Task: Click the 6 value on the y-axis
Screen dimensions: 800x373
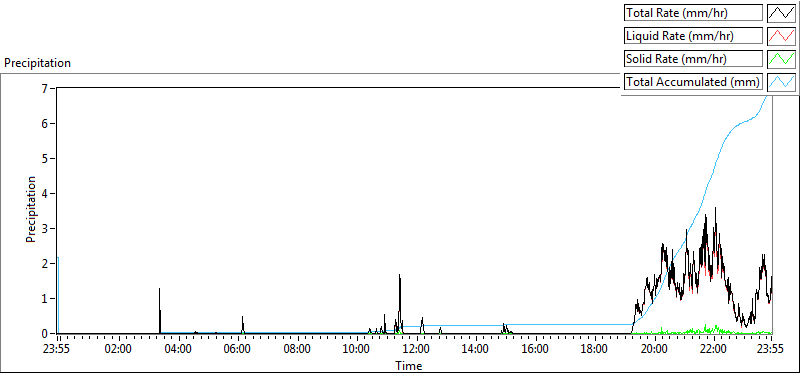Action: 44,123
